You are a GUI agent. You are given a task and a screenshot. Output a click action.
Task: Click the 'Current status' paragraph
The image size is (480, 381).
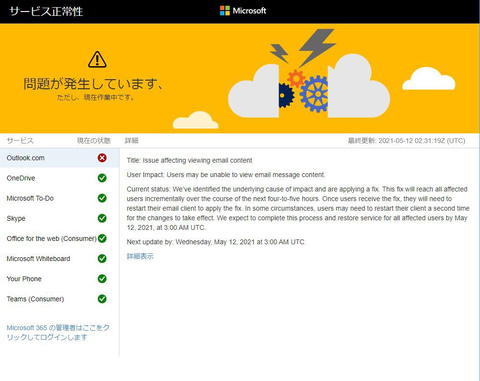[298, 208]
